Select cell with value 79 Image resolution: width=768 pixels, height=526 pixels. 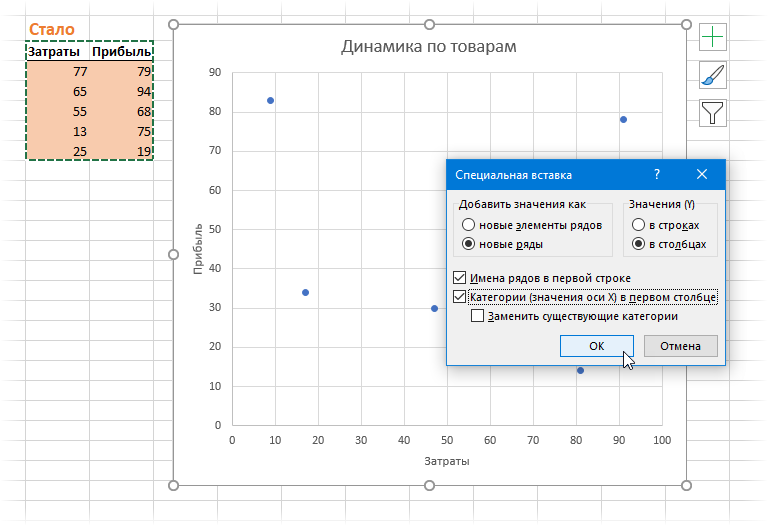(121, 72)
